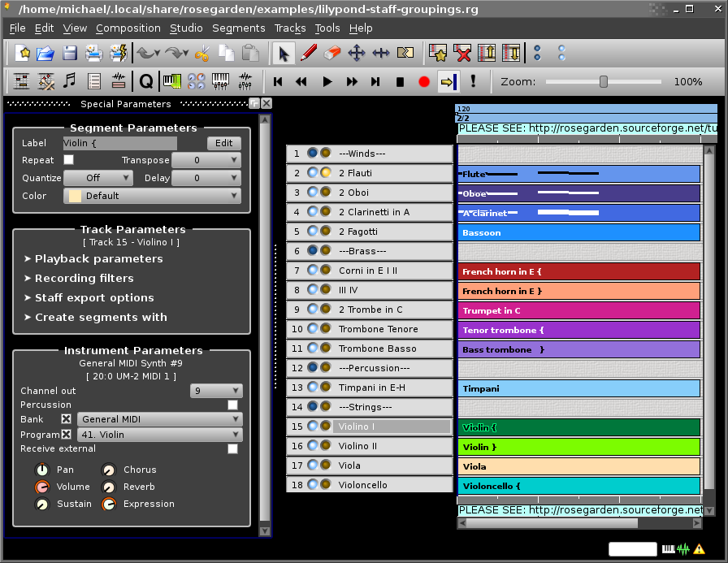The image size is (728, 563).
Task: Click the Quantize Q icon
Action: pos(145,81)
